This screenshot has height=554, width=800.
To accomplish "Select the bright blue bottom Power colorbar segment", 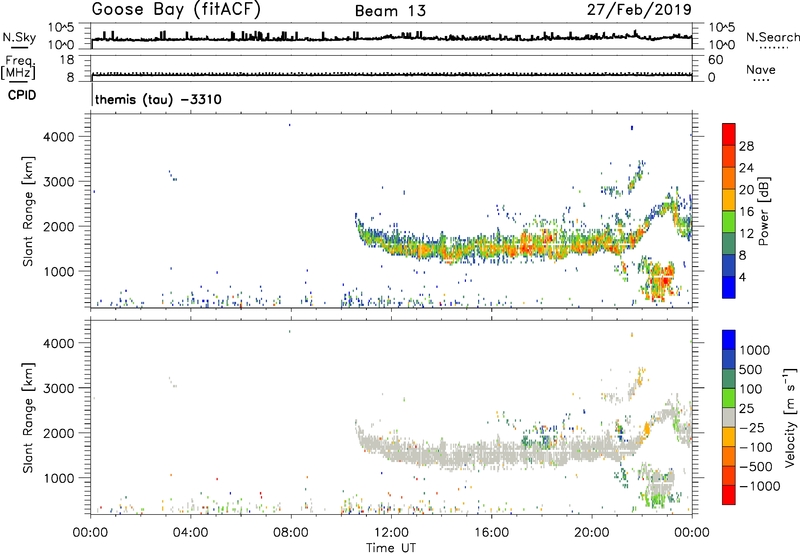I will point(729,287).
